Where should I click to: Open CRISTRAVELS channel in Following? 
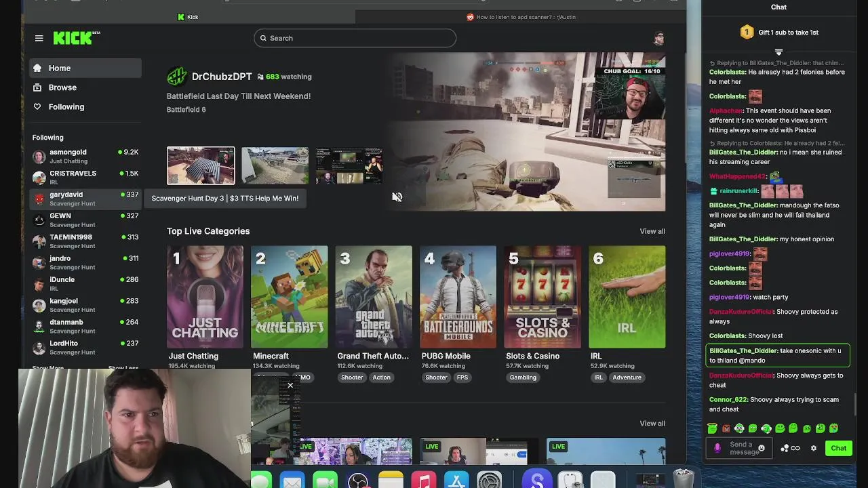click(x=85, y=177)
